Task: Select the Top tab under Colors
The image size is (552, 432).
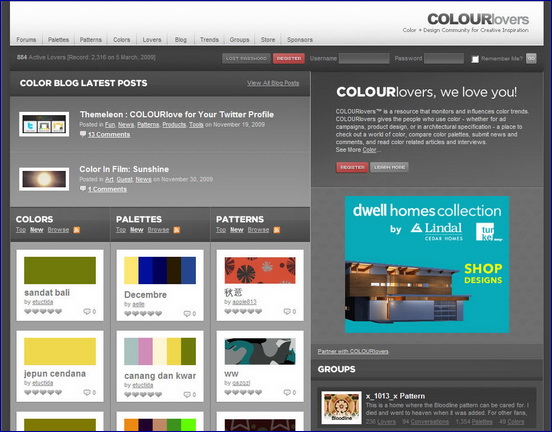Action: click(21, 230)
